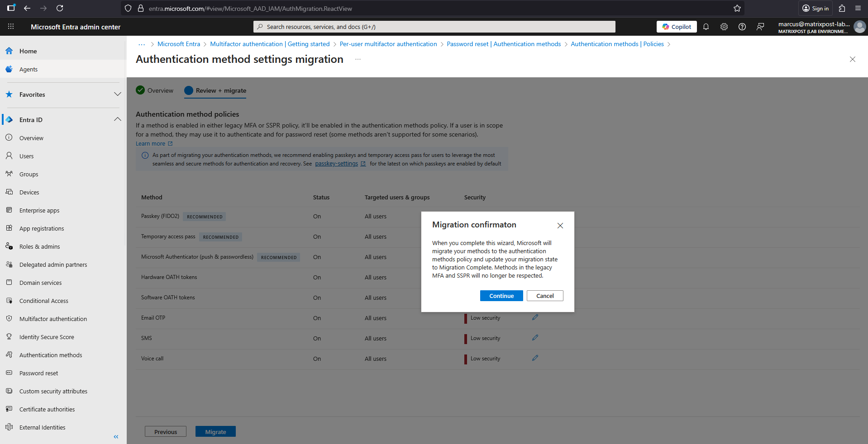Viewport: 868px width, 444px height.
Task: Collapse the sidebar with the double chevron
Action: [x=116, y=437]
